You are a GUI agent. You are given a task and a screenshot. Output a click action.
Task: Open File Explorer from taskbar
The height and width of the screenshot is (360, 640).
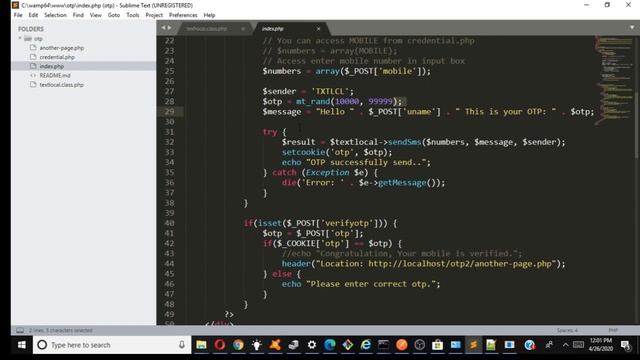[x=201, y=345]
